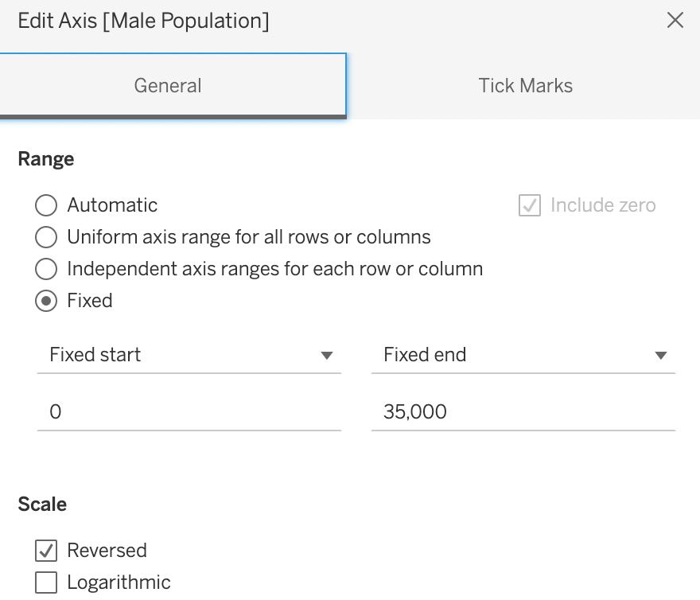Click the arrow icon beside Fixed start
The image size is (700, 600).
(327, 356)
